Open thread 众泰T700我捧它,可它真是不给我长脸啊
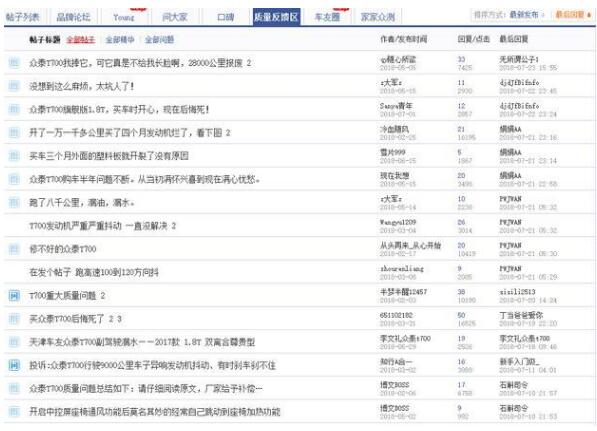The width and height of the screenshot is (597, 431). tap(136, 63)
